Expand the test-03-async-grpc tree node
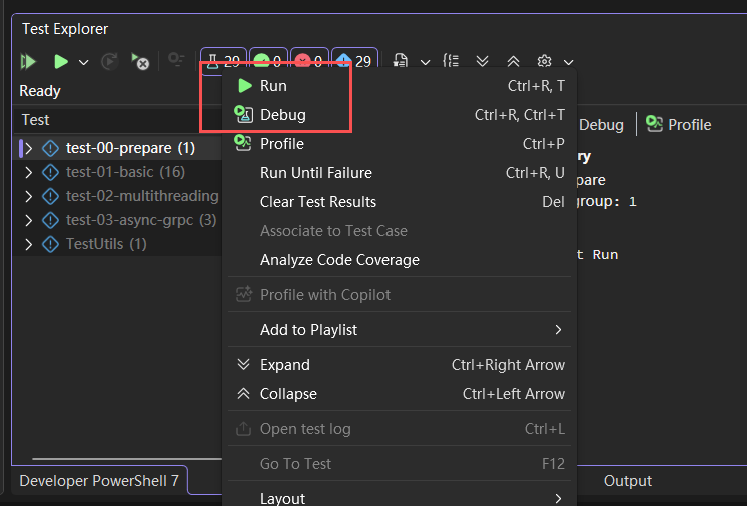 pos(29,220)
